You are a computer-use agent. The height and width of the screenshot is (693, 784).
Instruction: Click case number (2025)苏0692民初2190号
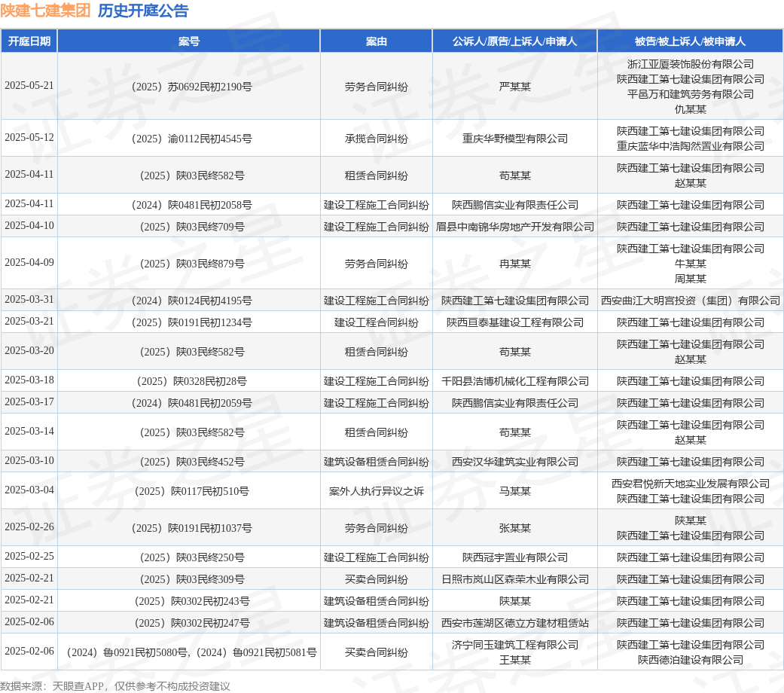point(191,87)
